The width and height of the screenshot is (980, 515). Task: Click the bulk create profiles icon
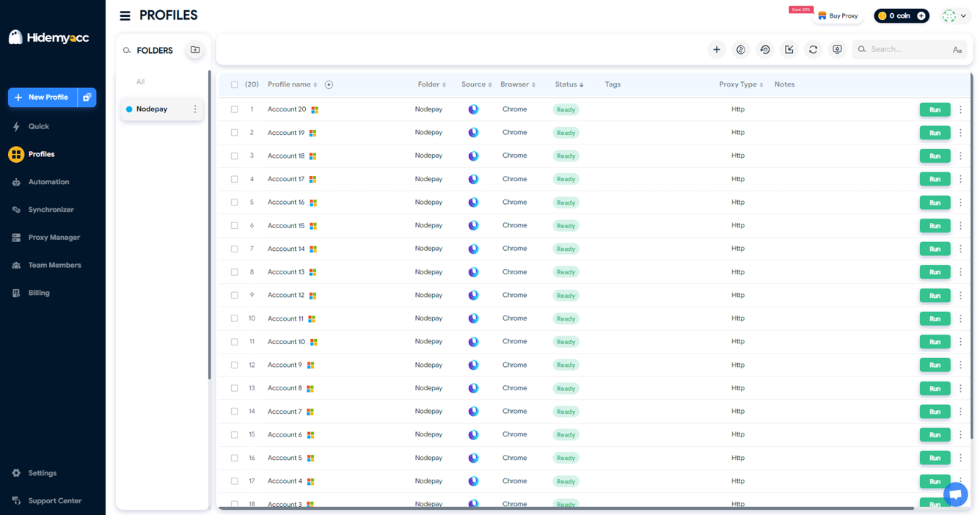tap(87, 98)
